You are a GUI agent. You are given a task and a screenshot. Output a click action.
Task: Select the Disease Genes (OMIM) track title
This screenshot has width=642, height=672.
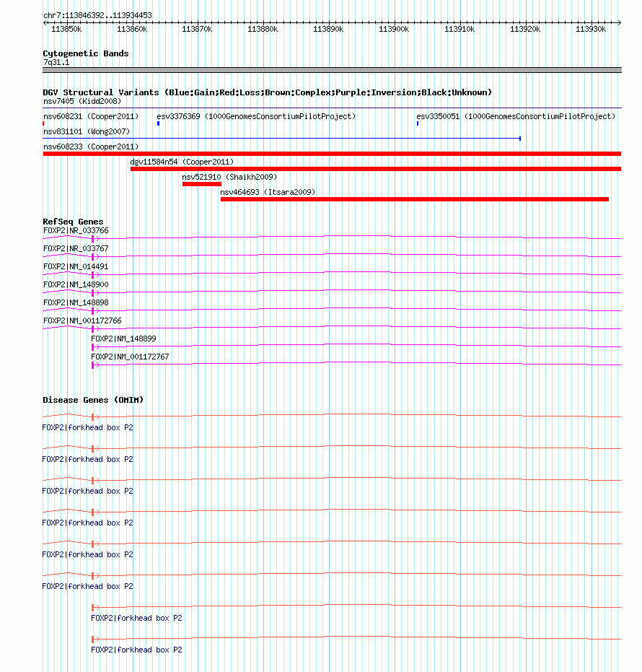[93, 400]
